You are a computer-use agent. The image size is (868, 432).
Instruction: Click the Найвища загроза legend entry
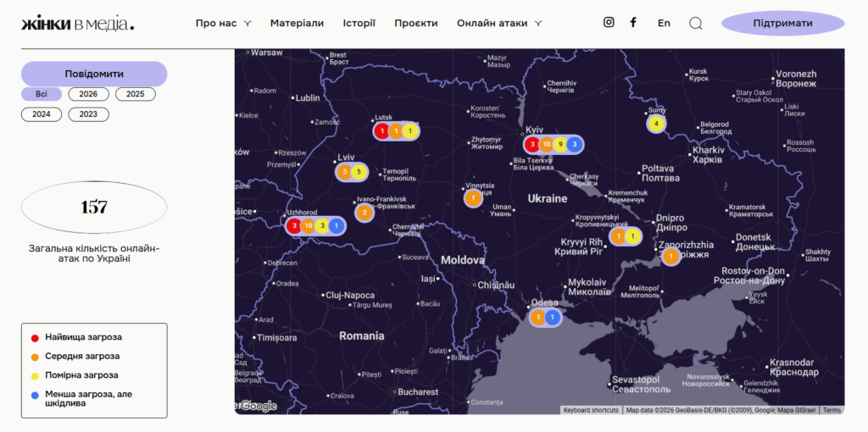pyautogui.click(x=84, y=337)
